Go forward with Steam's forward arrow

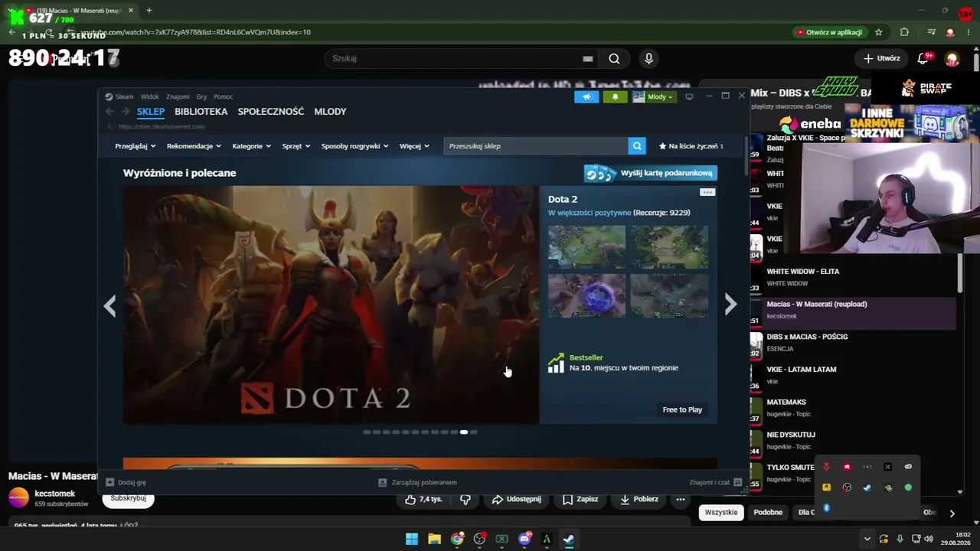click(126, 112)
